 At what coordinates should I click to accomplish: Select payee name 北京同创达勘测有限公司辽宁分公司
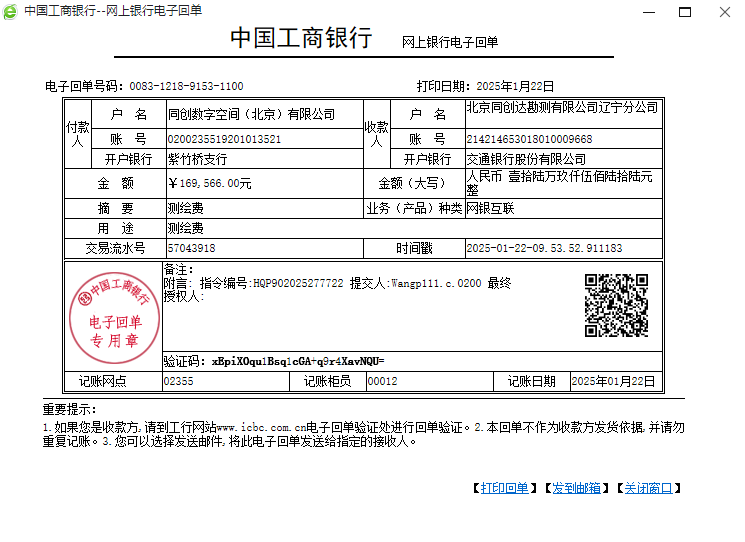562,107
